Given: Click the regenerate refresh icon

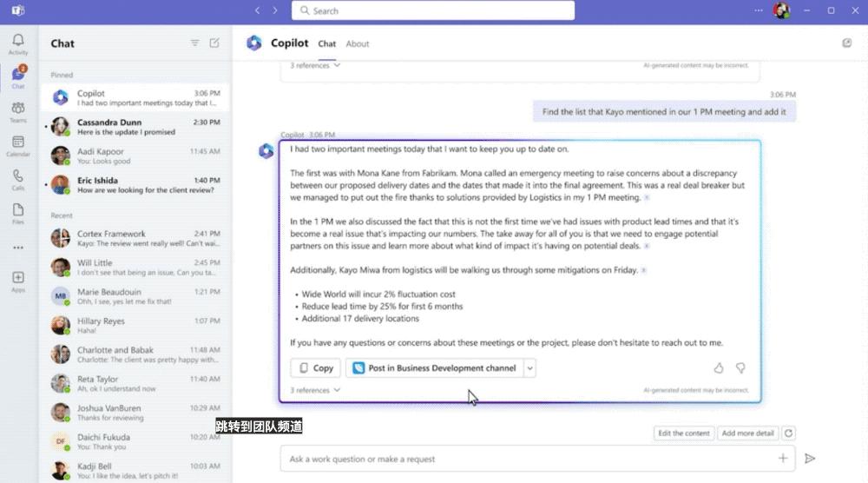Looking at the screenshot, I should pos(788,433).
